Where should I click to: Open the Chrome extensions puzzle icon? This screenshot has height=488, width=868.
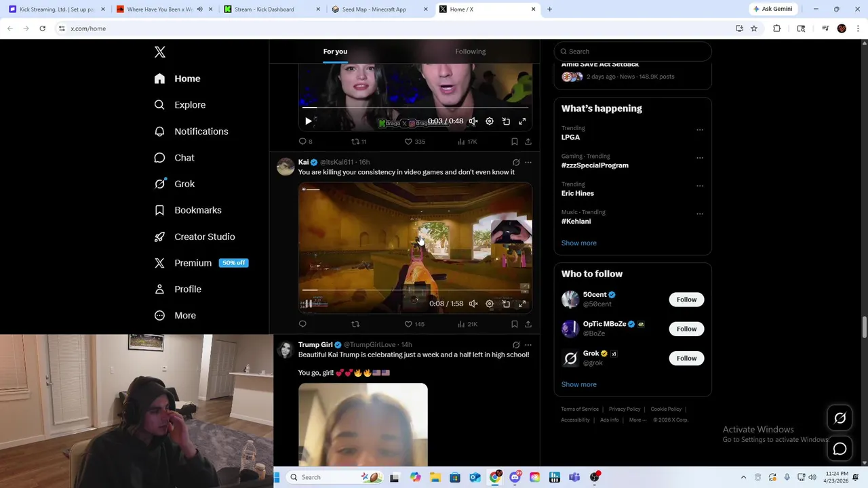(777, 28)
